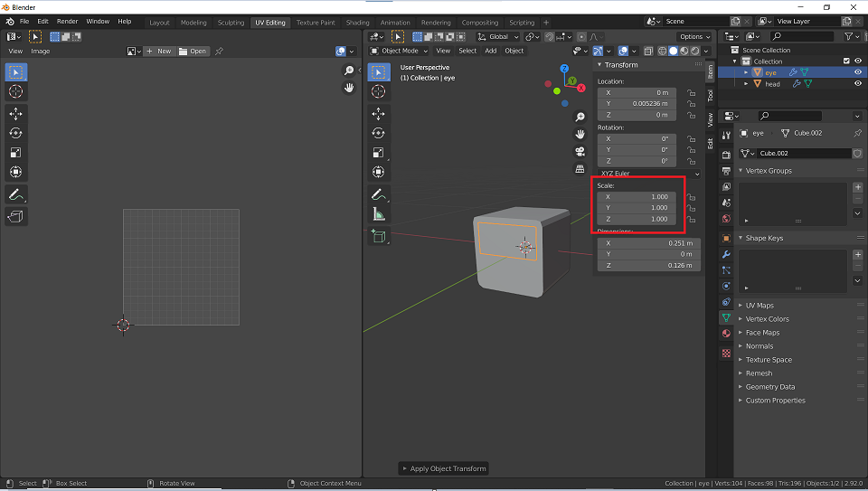This screenshot has height=491, width=868.
Task: Toggle the camera view icon in the 3D viewport
Action: tap(580, 151)
